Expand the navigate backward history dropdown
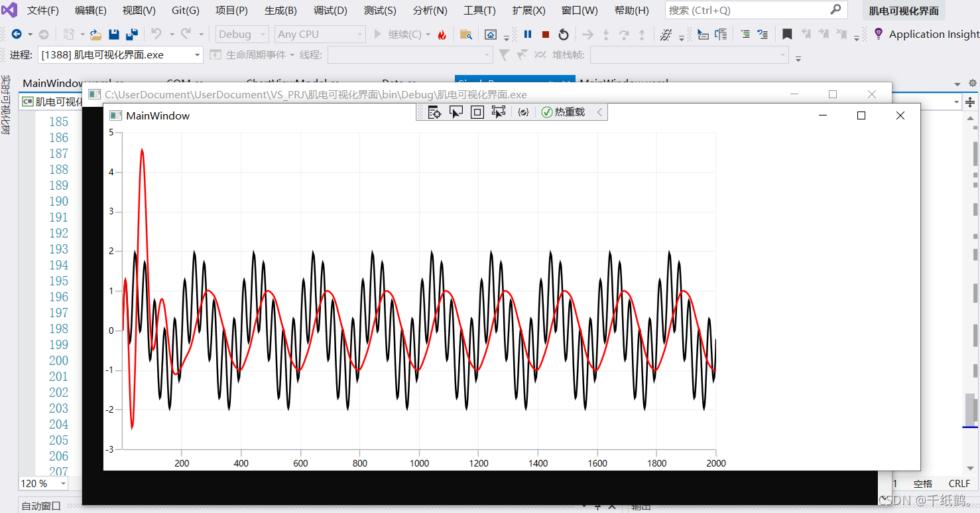The height and width of the screenshot is (513, 980). (30, 35)
